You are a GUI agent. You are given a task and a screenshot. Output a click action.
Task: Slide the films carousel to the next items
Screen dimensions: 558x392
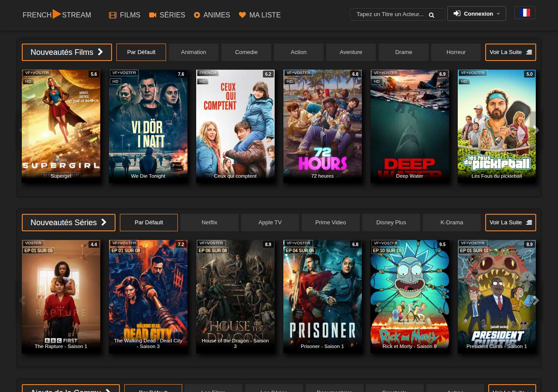tap(537, 130)
